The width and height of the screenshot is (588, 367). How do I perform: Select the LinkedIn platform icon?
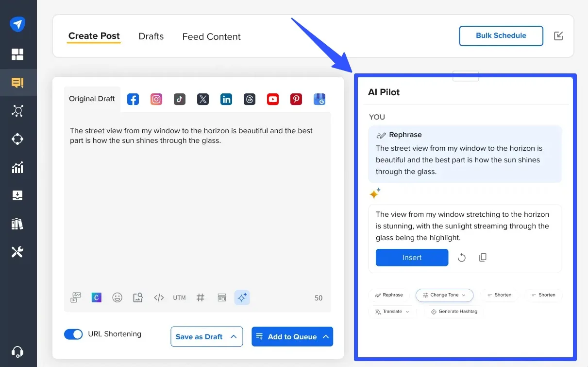(226, 99)
